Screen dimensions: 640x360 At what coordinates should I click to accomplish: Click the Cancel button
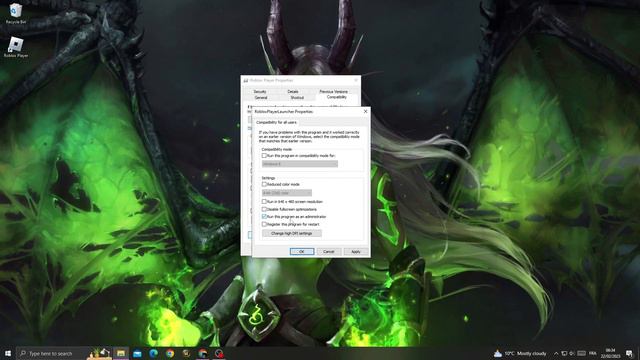(x=329, y=251)
